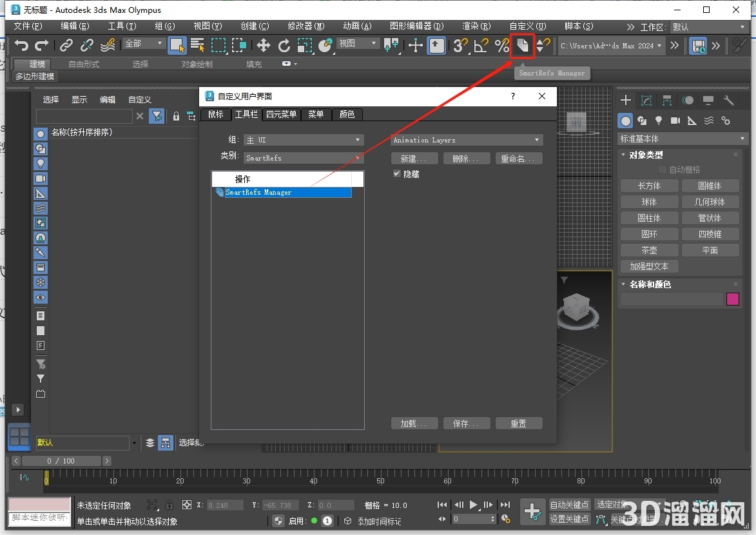The image size is (756, 535).
Task: Toggle 自动关键点 auto key mode
Action: [x=569, y=505]
